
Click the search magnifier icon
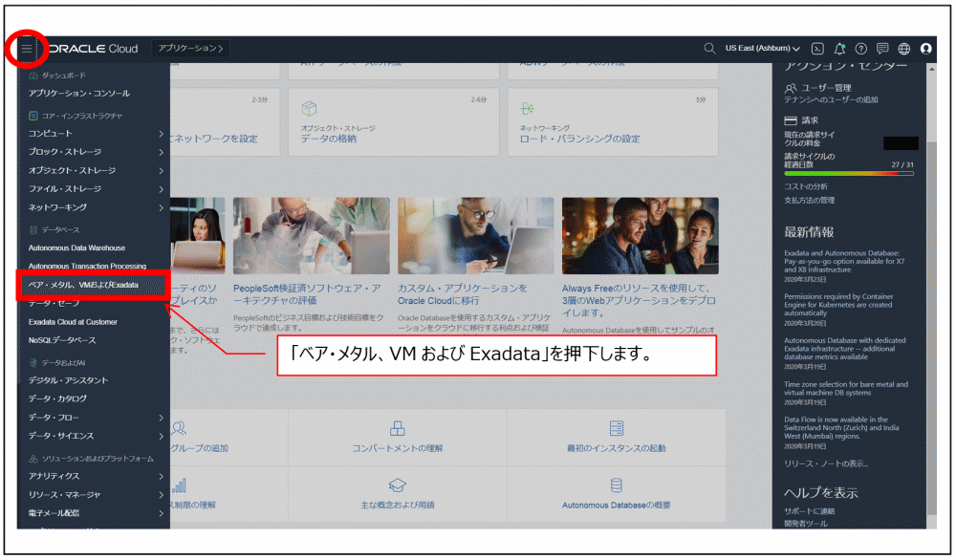[709, 48]
